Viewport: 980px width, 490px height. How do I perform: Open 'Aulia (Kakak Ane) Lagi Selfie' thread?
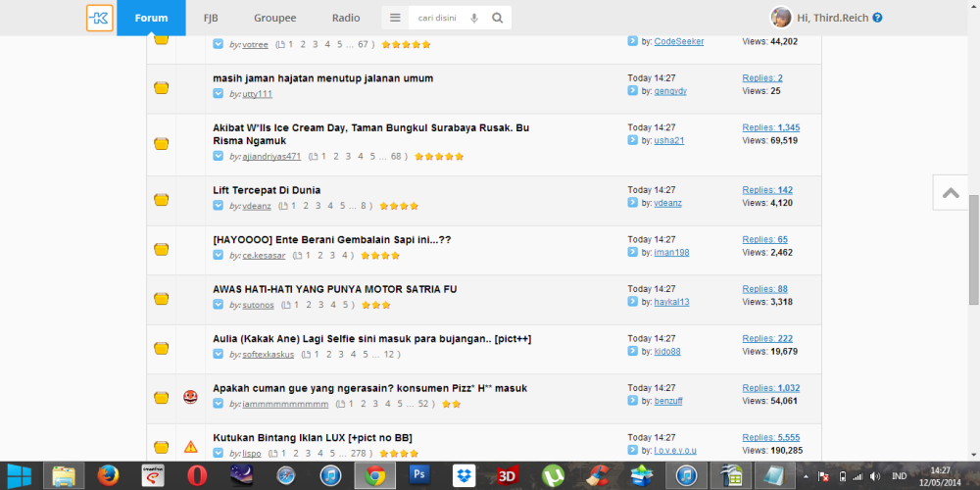point(371,339)
